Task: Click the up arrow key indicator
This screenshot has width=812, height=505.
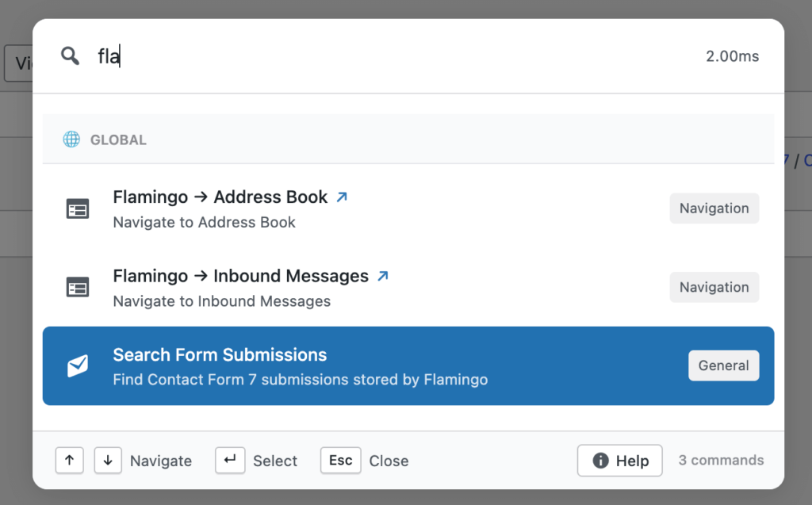Action: click(x=69, y=461)
